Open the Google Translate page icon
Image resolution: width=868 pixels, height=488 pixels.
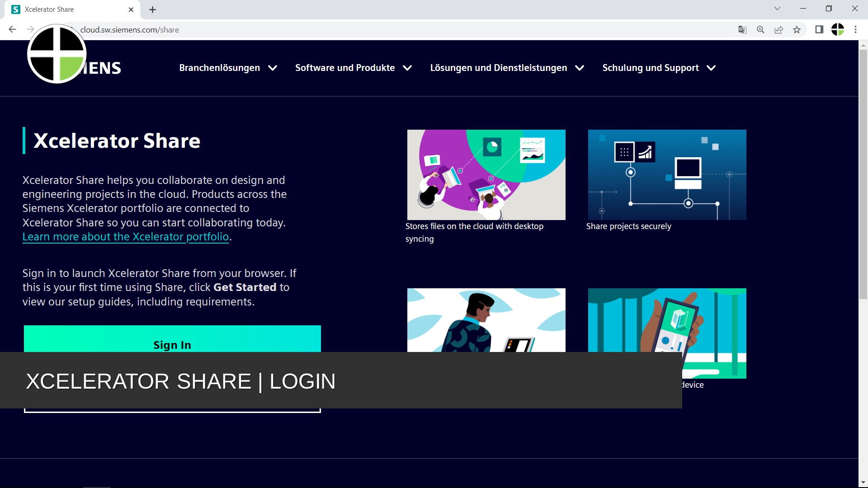click(x=742, y=29)
